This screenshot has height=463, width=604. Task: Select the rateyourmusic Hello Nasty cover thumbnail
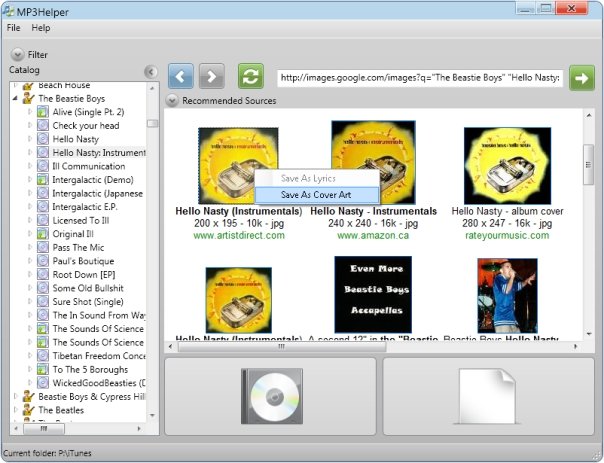507,166
